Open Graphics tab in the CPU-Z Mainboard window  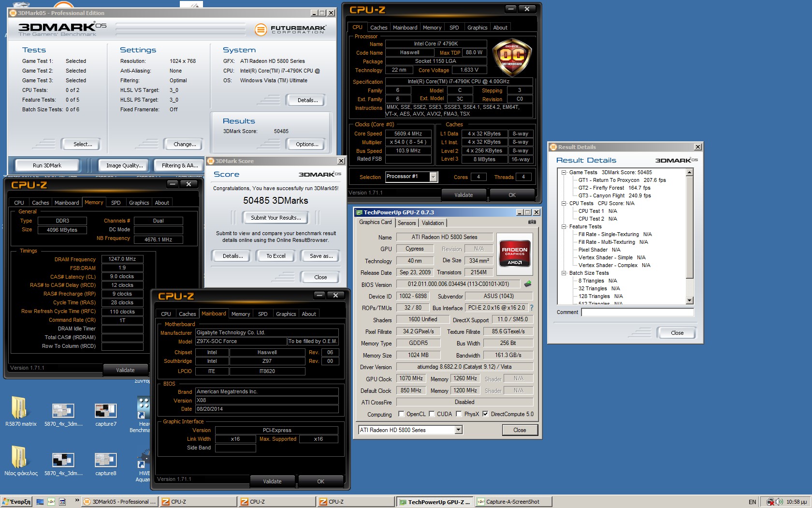(286, 314)
